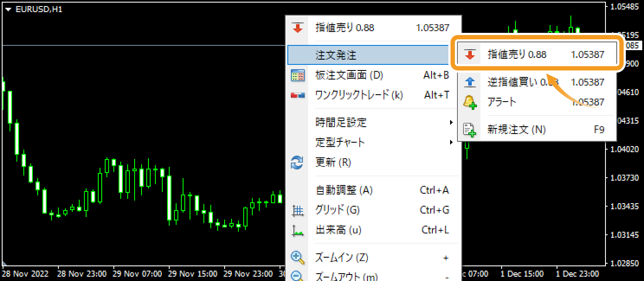
Task: Select 出来高 (u) menu entry
Action: point(373,230)
